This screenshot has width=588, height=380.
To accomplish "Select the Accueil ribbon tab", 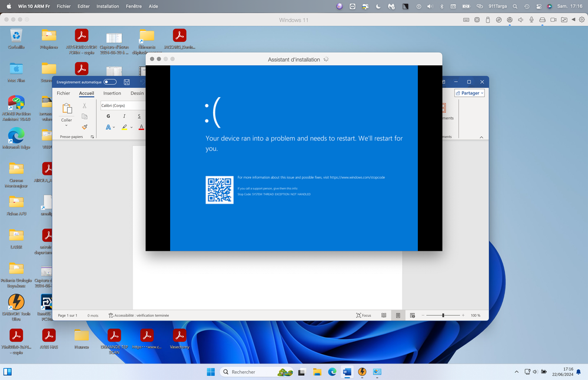I will [x=87, y=94].
